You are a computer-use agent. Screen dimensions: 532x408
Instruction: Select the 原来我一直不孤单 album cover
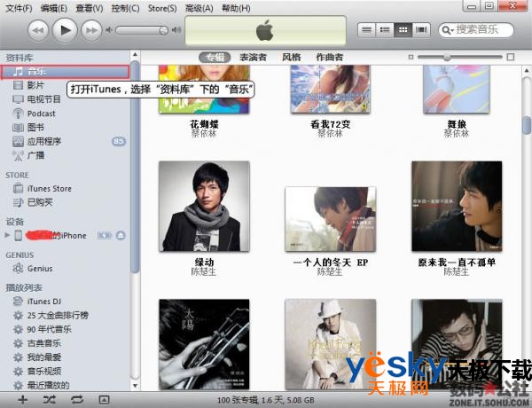tap(457, 207)
